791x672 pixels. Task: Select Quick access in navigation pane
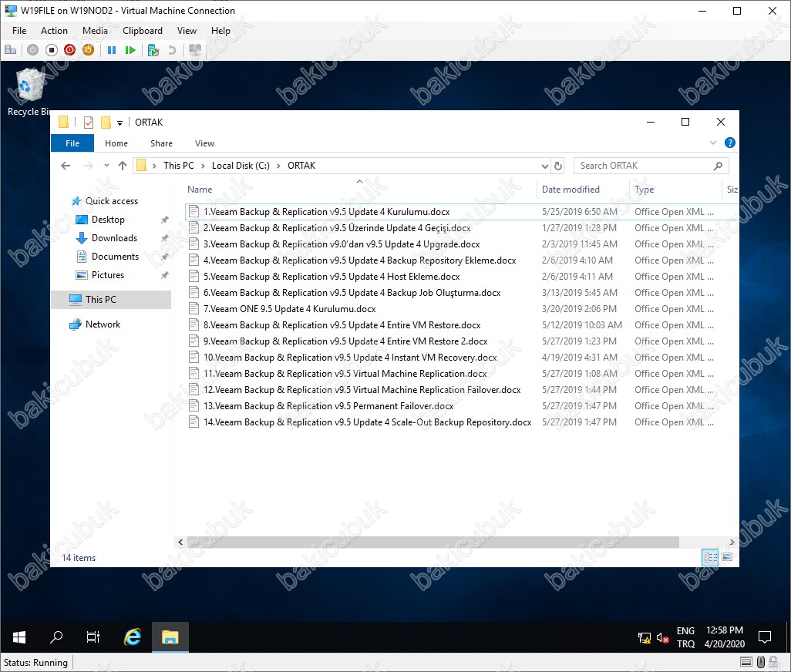tap(112, 201)
